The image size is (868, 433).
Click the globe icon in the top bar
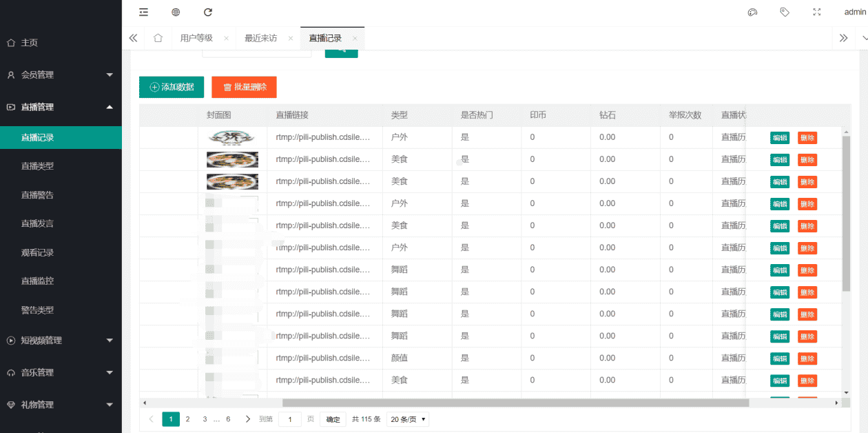tap(176, 12)
